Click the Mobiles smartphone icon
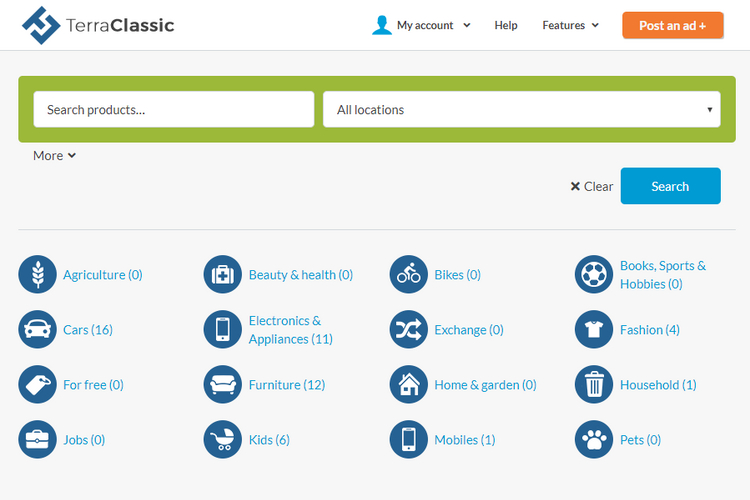 point(408,439)
